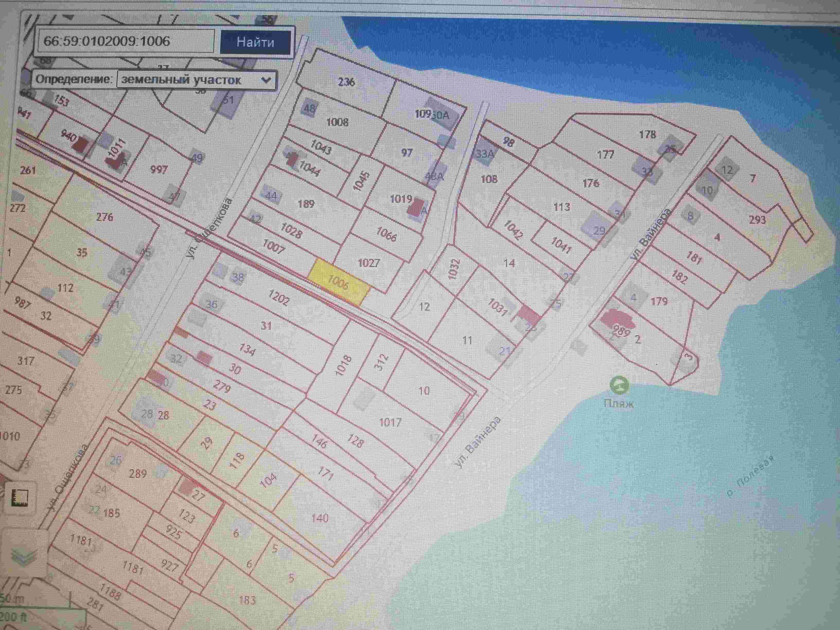Image resolution: width=840 pixels, height=630 pixels.
Task: Click the red building on parcel 1019
Action: pyautogui.click(x=416, y=207)
